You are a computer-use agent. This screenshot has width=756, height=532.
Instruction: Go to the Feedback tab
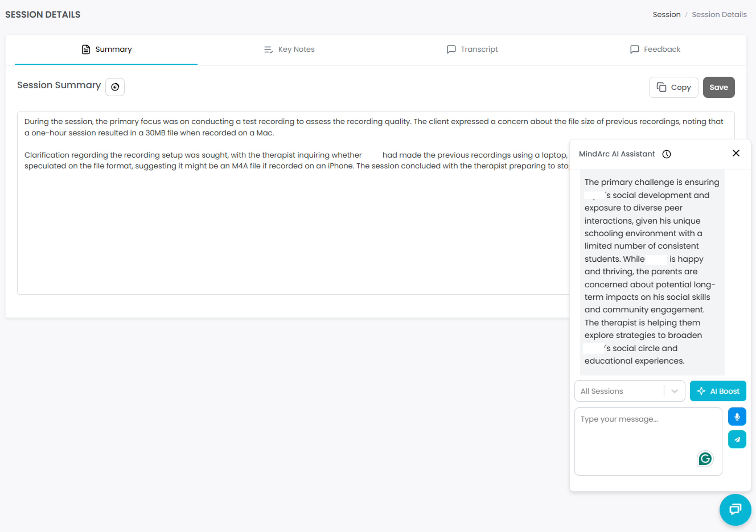655,49
